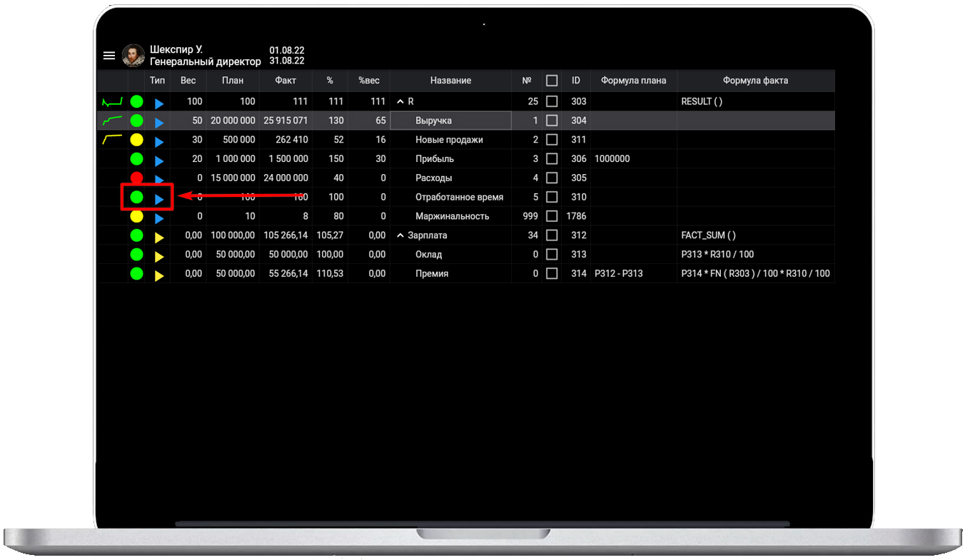Click the Формула плана column header
Screen dimensions: 965x560
pos(633,81)
